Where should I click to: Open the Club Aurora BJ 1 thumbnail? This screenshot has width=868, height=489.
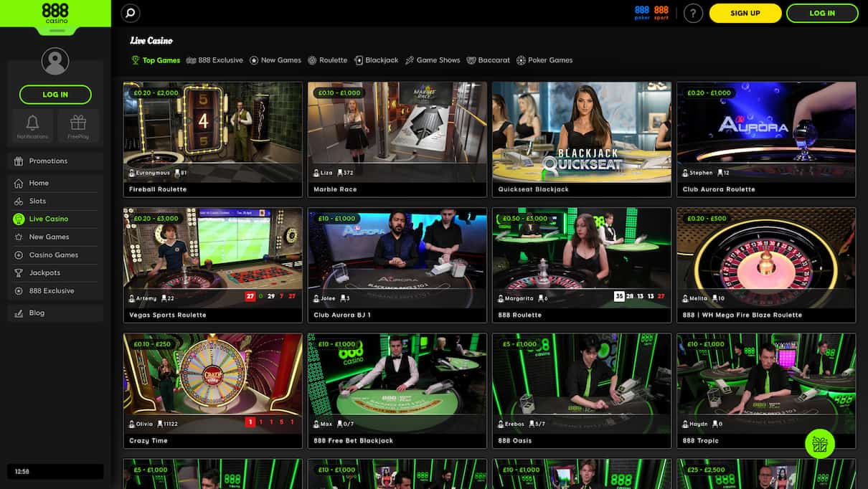(x=397, y=265)
